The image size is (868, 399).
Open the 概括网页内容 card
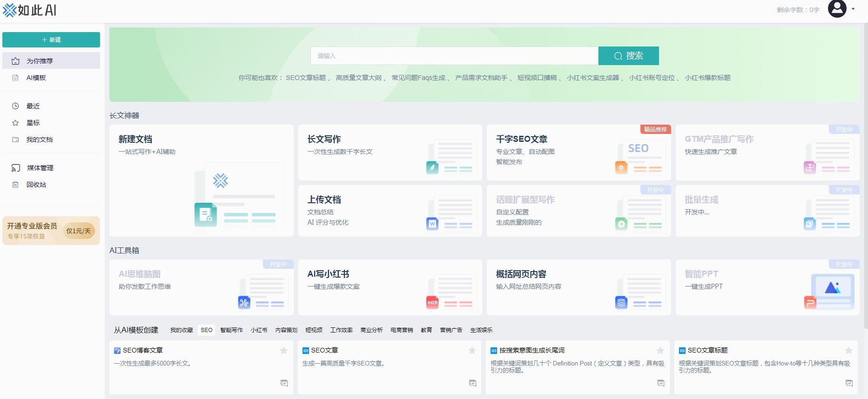(579, 287)
